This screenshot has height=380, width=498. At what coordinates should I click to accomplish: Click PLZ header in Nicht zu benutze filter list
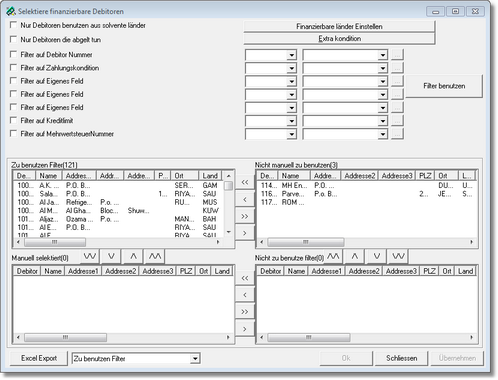(429, 271)
